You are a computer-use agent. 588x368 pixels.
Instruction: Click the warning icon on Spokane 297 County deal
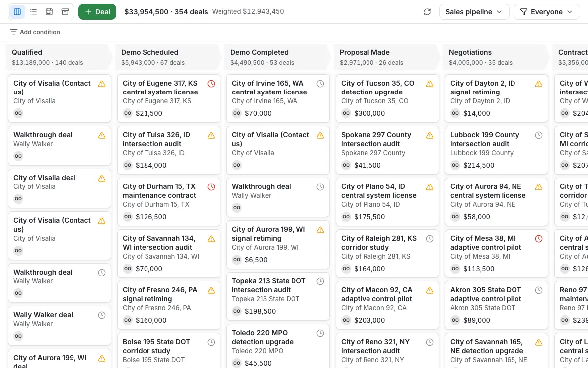coord(430,136)
